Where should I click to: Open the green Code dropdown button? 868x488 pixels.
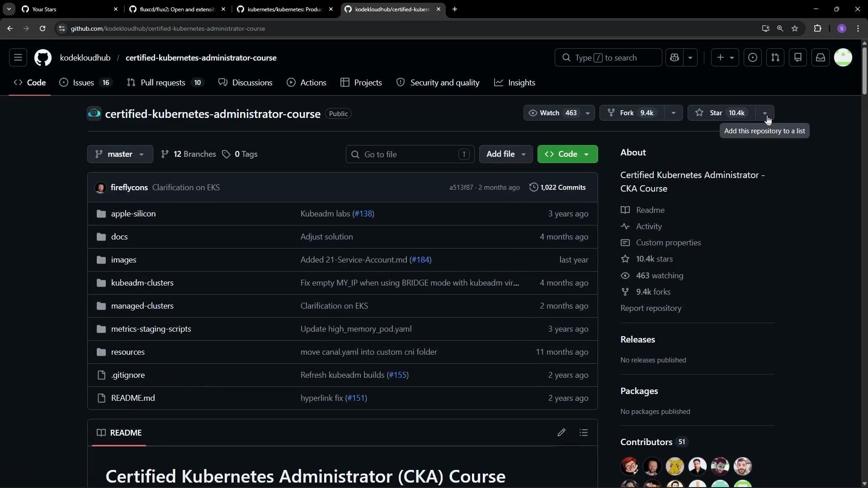(x=567, y=154)
